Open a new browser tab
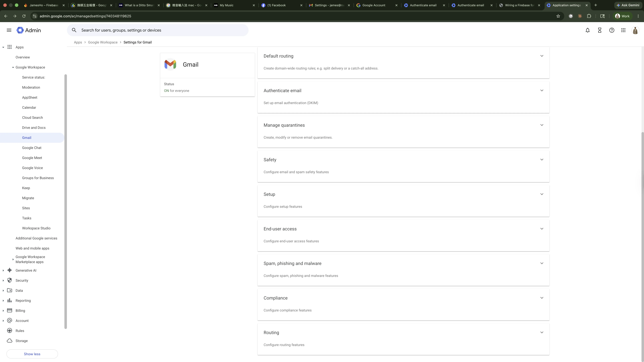This screenshot has width=644, height=362. click(595, 5)
